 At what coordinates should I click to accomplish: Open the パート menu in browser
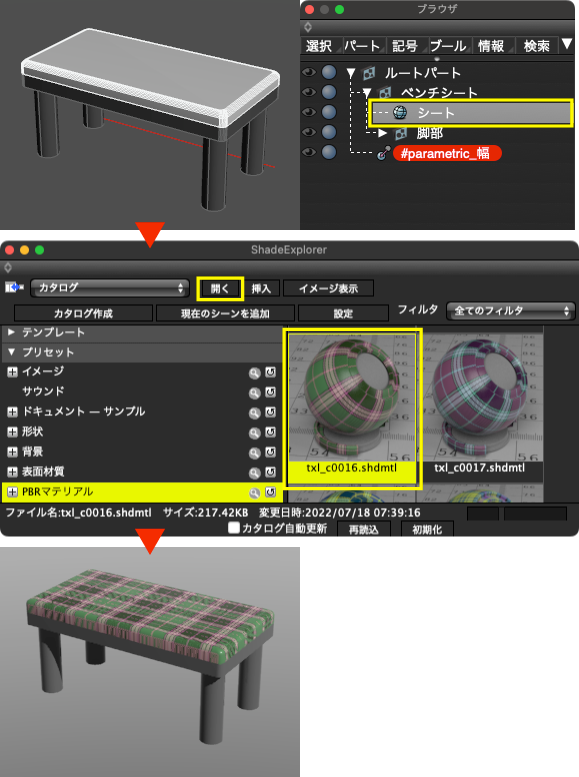[x=362, y=46]
